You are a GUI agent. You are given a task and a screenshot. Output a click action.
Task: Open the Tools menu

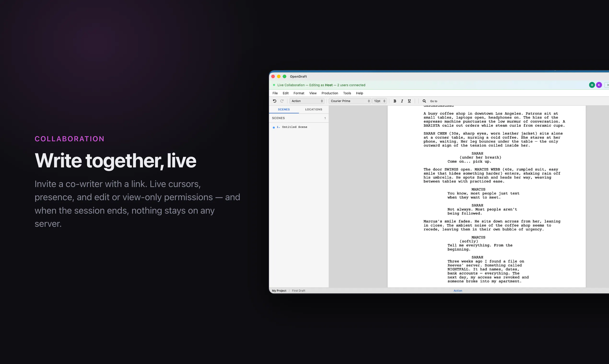coord(347,93)
